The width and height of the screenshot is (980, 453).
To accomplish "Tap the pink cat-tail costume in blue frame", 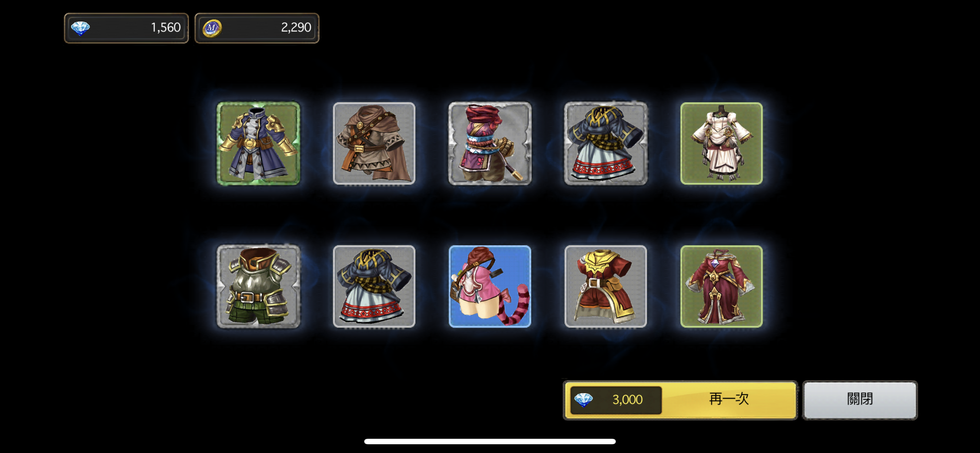I will coord(490,286).
